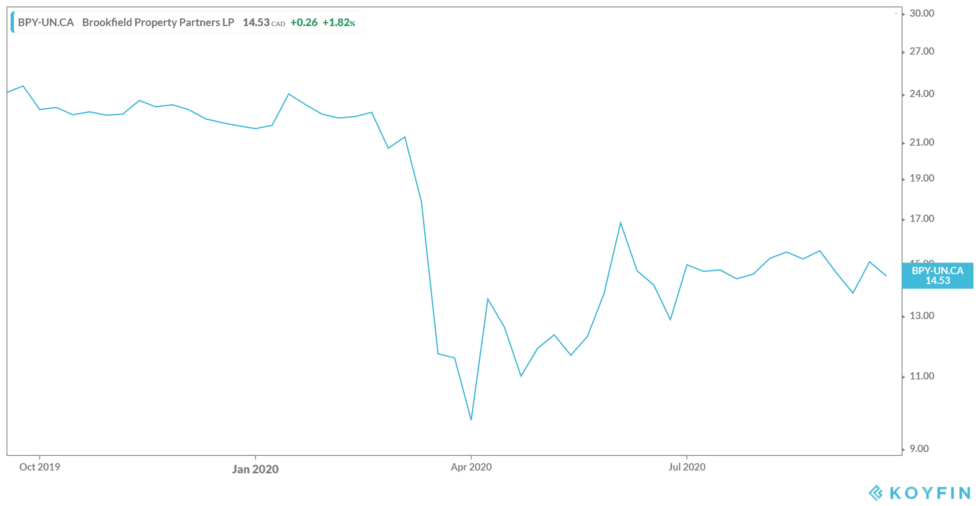
Task: Click the Jul 2020 date axis label
Action: [687, 467]
